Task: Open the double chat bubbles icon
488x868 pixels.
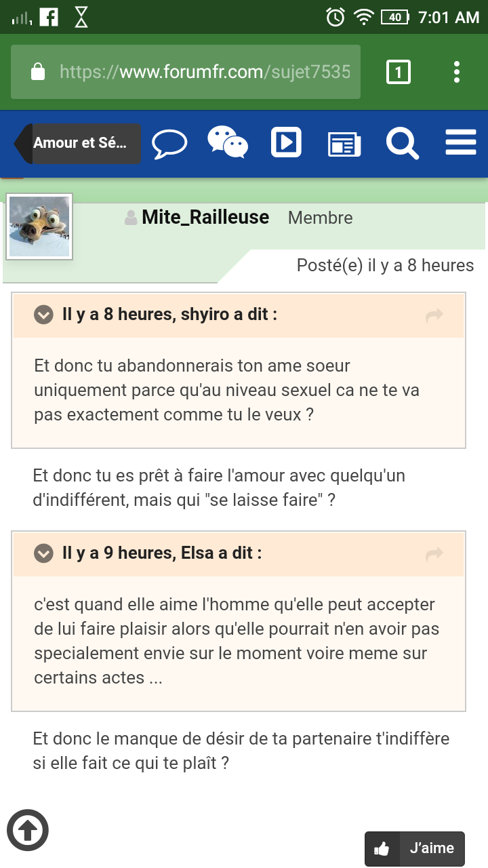Action: point(228,143)
